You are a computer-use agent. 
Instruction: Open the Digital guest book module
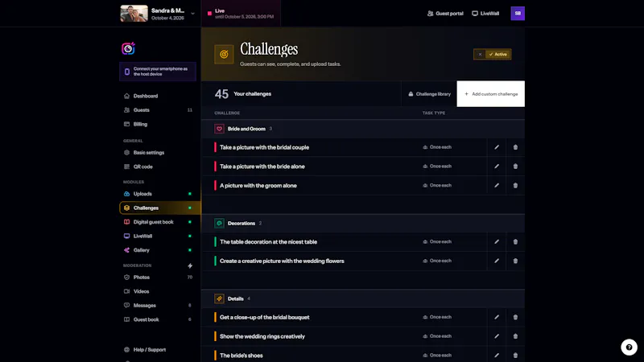tap(158, 222)
